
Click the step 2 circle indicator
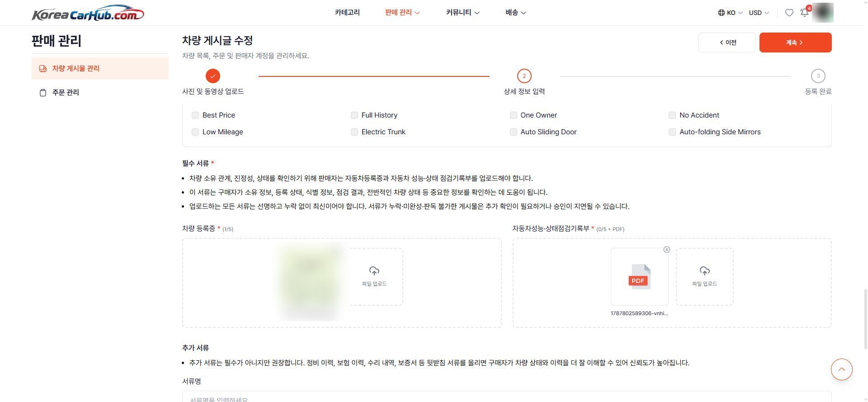(x=524, y=76)
